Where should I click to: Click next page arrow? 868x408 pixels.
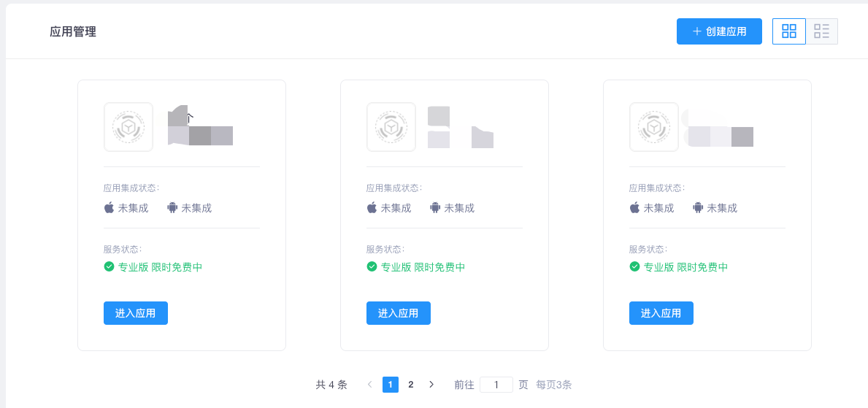431,385
